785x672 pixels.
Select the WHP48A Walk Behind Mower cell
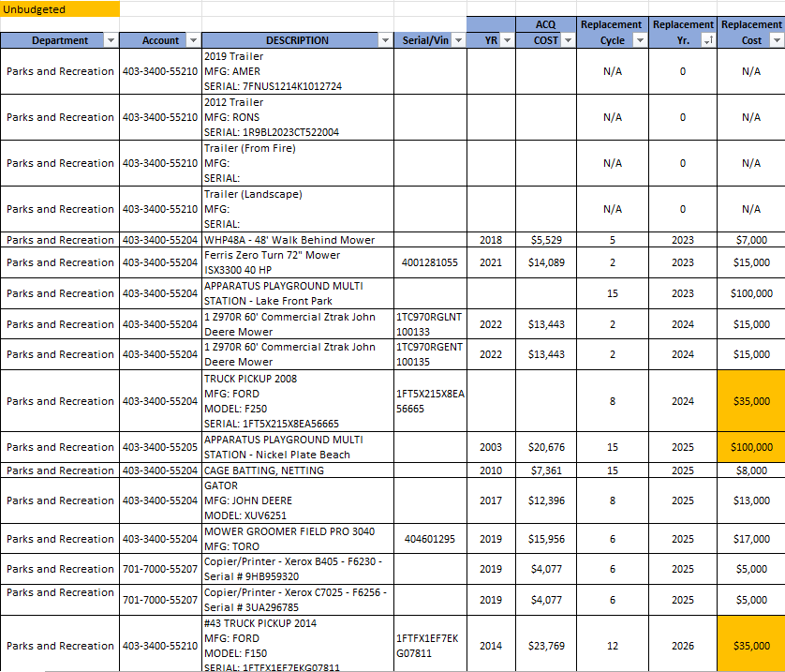click(297, 240)
